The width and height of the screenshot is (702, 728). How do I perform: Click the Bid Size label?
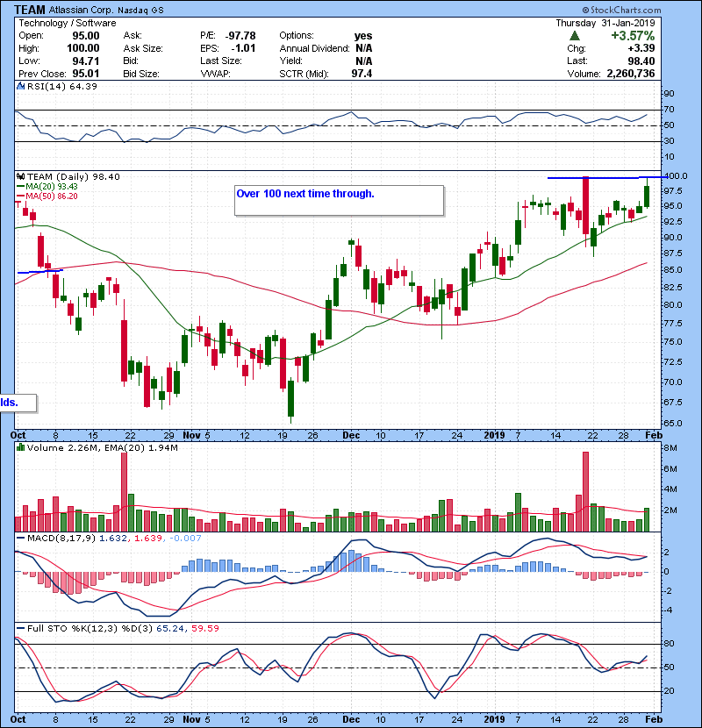point(141,74)
